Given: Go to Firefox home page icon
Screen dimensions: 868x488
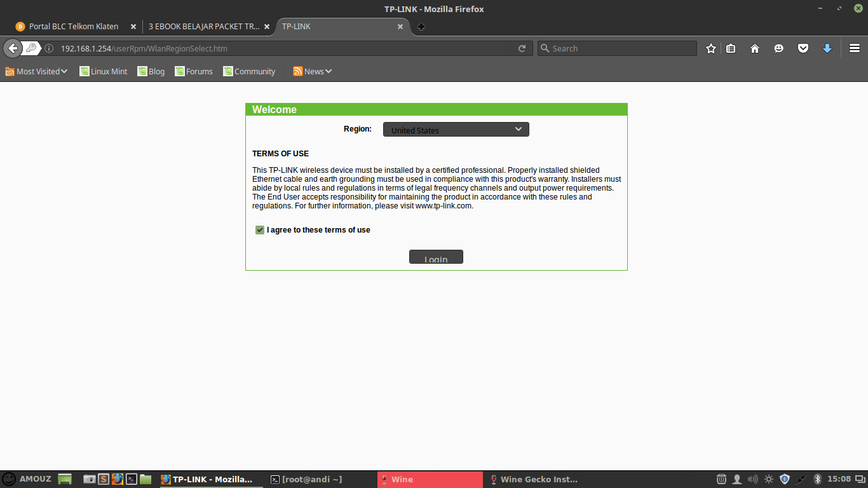Looking at the screenshot, I should [755, 48].
